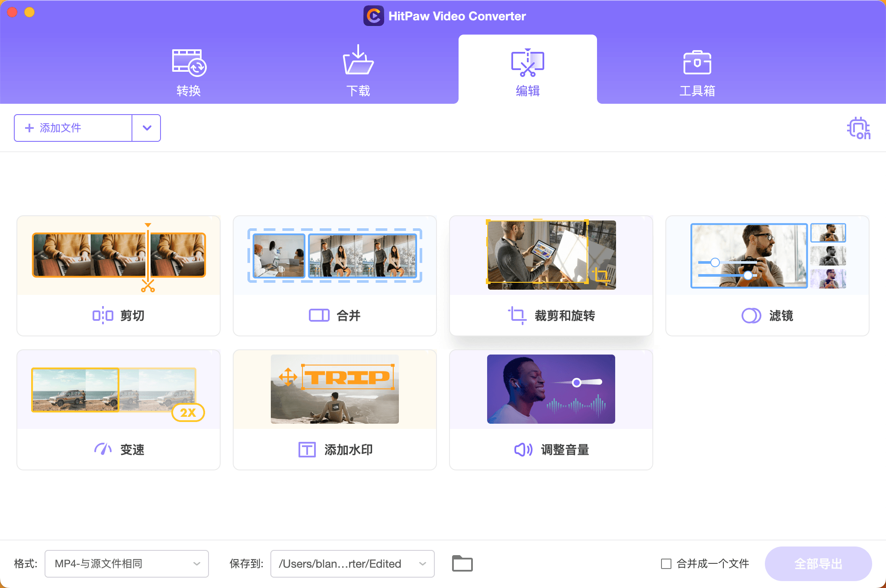
Task: Click the 编辑 scissors icon
Action: coord(528,63)
